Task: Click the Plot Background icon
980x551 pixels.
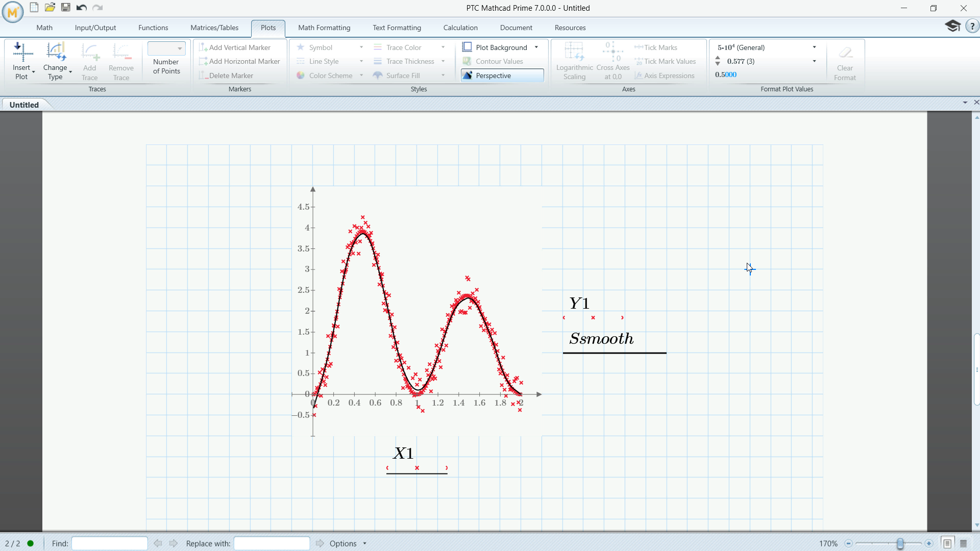Action: click(x=467, y=47)
